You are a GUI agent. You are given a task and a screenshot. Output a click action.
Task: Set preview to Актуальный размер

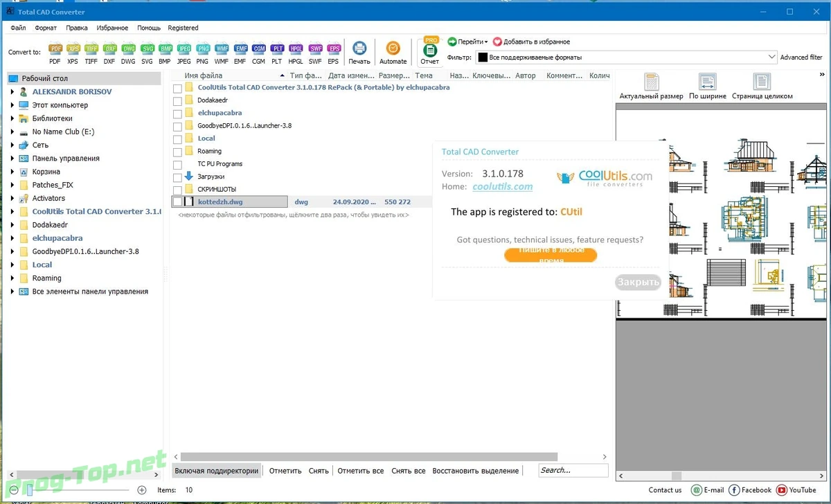(x=651, y=87)
